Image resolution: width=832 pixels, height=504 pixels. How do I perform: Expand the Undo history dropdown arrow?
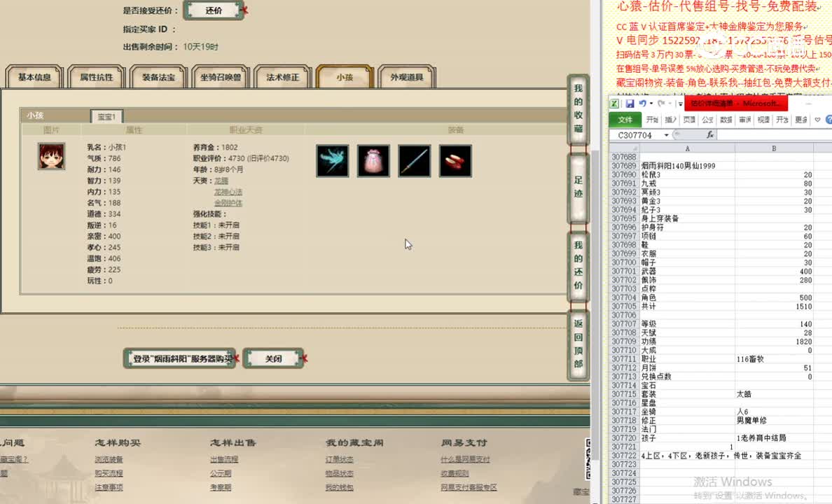coord(651,104)
